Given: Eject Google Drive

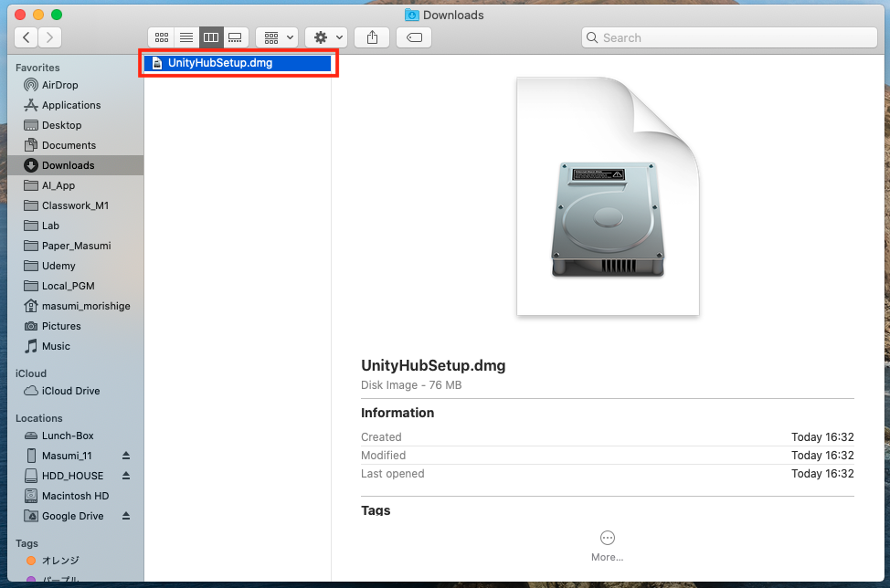Looking at the screenshot, I should click(x=126, y=516).
